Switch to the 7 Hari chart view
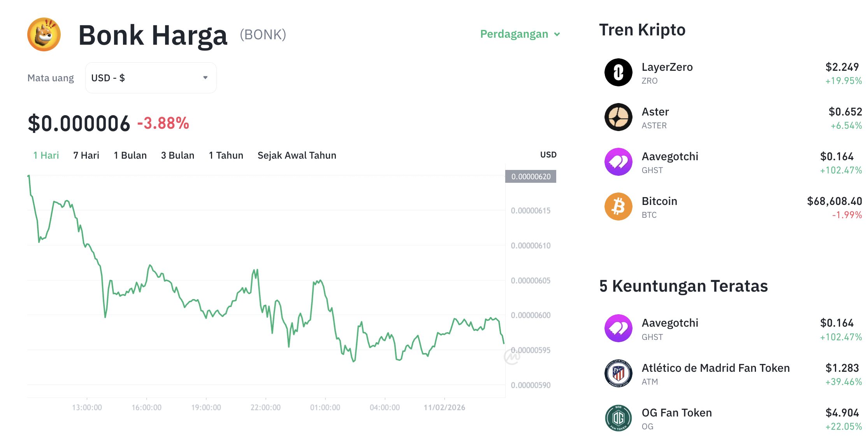Image resolution: width=868 pixels, height=441 pixels. point(86,155)
